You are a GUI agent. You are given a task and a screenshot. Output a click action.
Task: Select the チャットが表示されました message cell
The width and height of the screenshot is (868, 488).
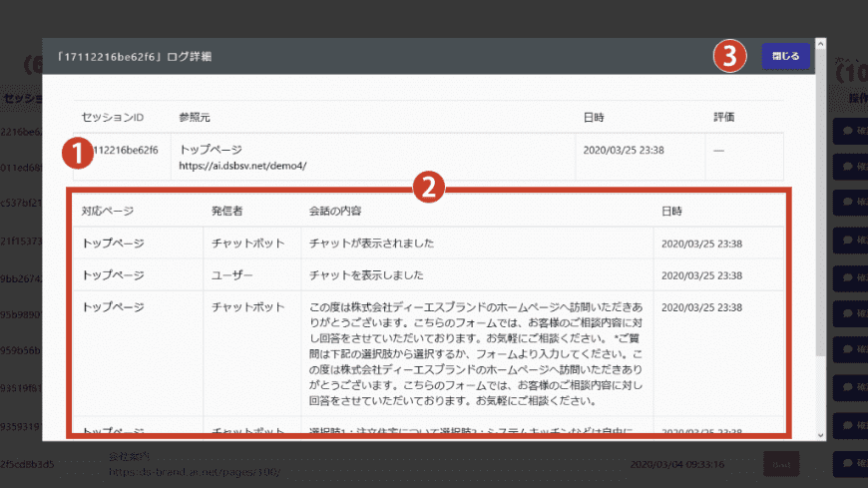tap(371, 244)
